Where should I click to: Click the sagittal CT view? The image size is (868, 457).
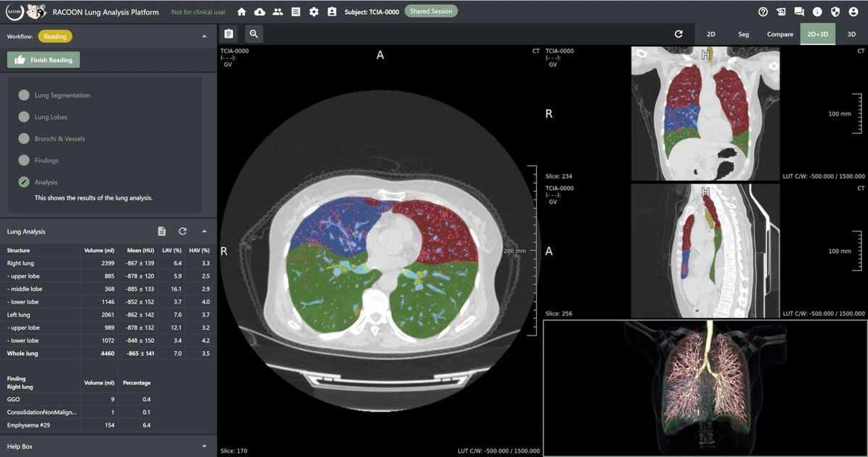705,251
